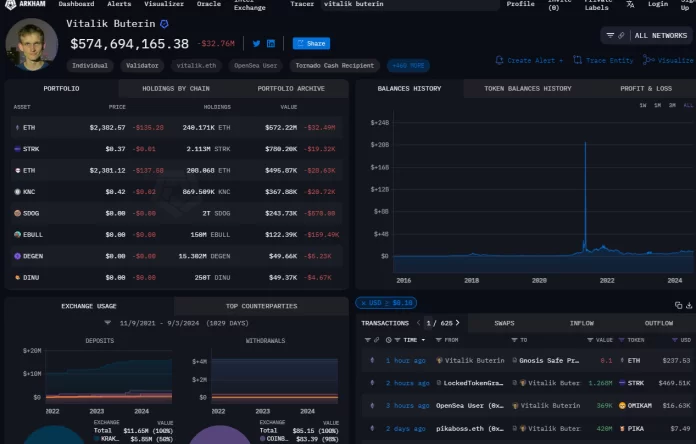Image resolution: width=696 pixels, height=444 pixels.
Task: Select the 1W time range option
Action: pos(642,105)
